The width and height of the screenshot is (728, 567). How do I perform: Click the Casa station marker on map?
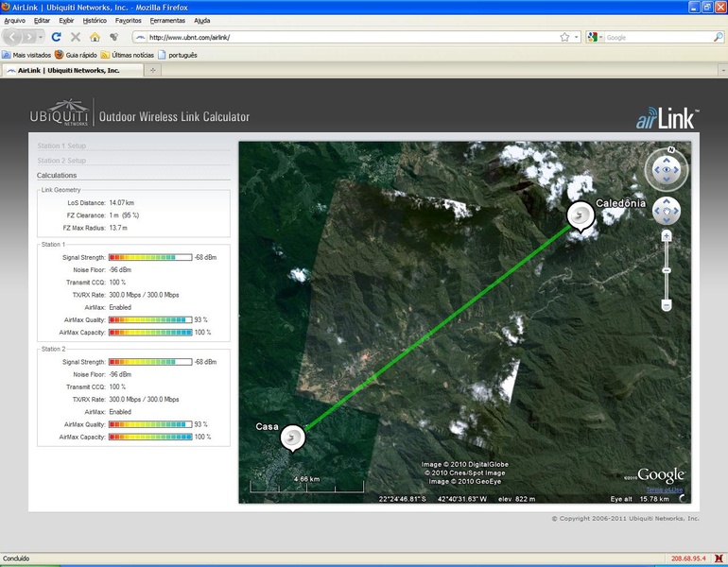tap(293, 438)
